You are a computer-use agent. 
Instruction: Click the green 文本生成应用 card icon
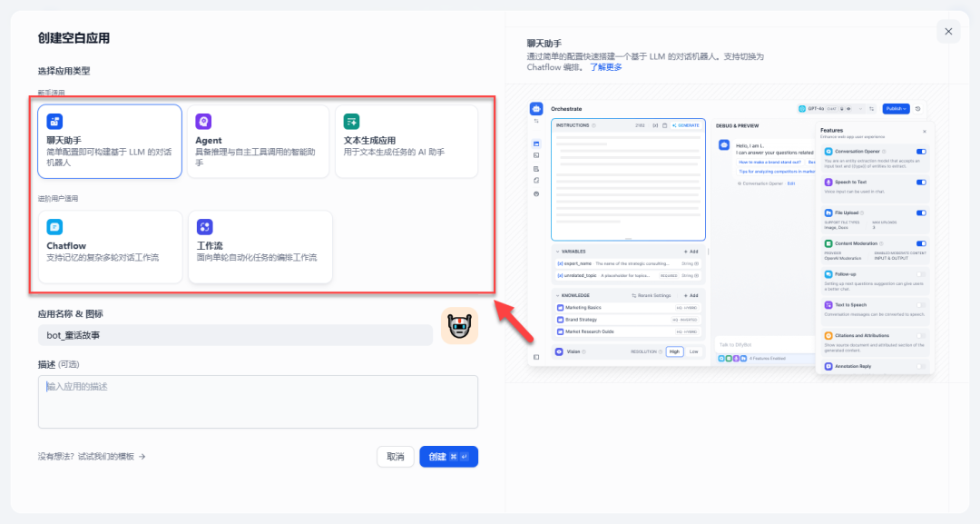351,122
